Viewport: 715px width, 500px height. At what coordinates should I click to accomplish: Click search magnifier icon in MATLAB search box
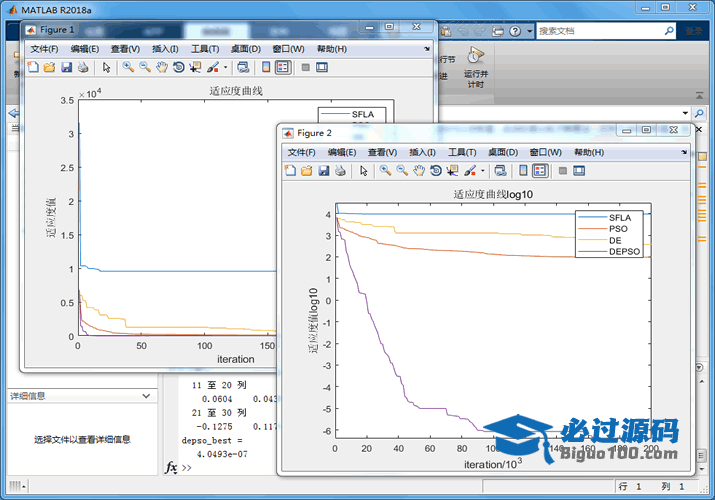tap(669, 31)
